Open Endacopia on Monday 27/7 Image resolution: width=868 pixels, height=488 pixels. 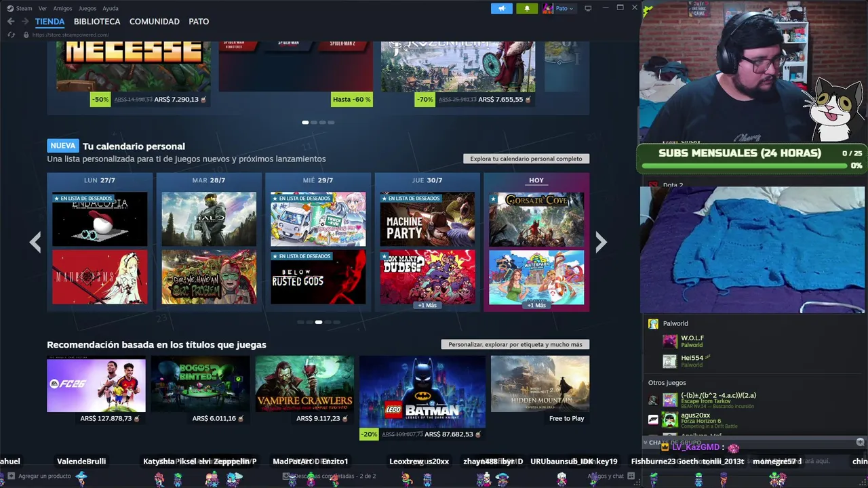100,219
